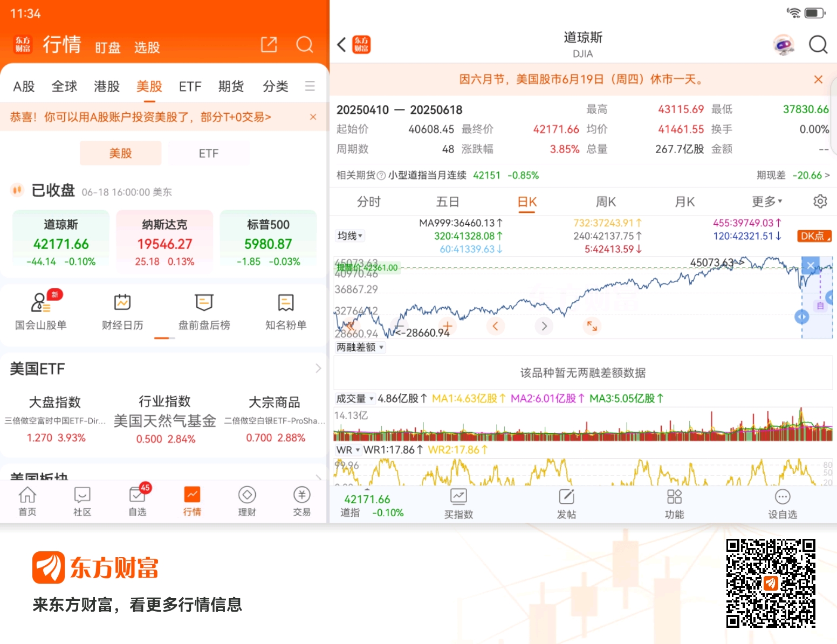This screenshot has height=644, width=837.
Task: Tap the related futures help question icon
Action: [x=381, y=175]
